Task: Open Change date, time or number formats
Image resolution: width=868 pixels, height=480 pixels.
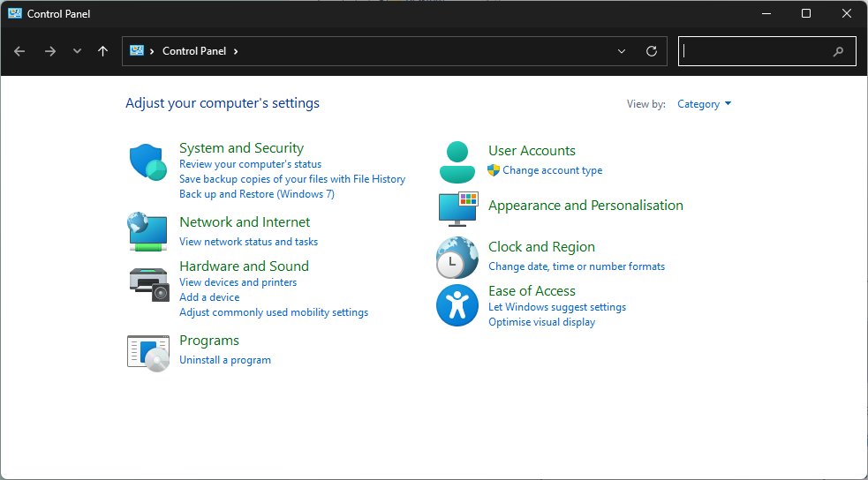Action: coord(577,266)
